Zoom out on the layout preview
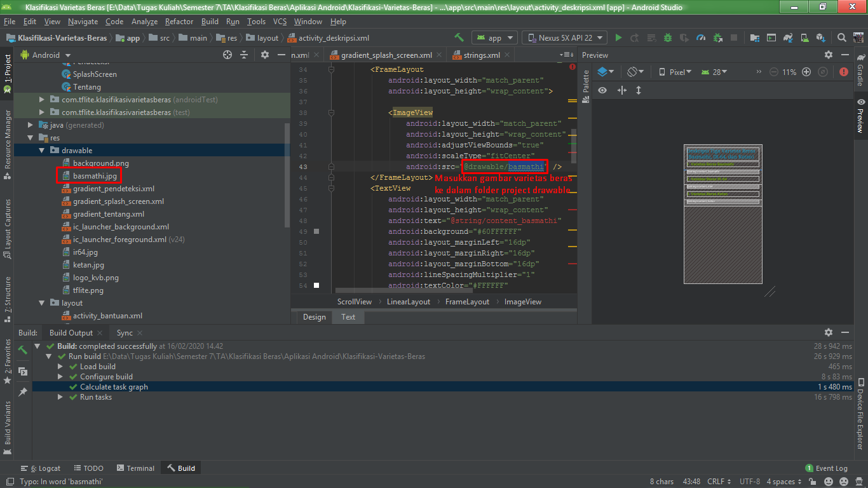This screenshot has width=868, height=488. (x=773, y=72)
